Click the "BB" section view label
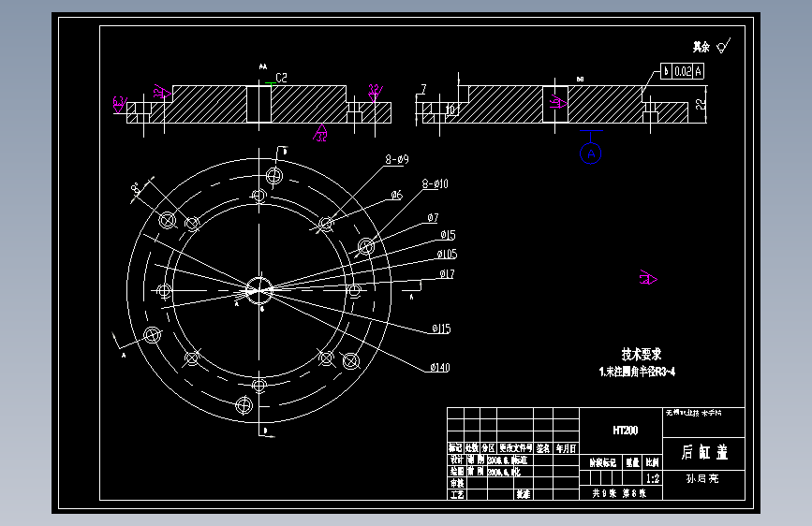 580,80
